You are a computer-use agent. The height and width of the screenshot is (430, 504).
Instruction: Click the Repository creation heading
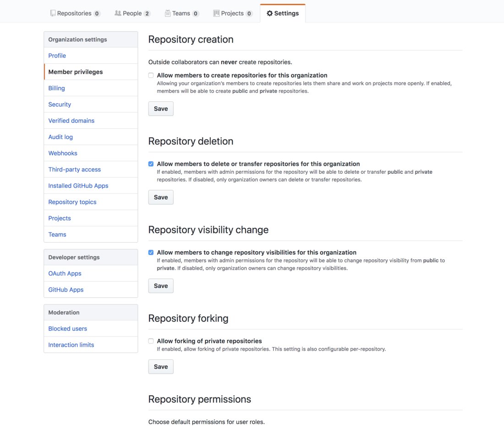pos(191,39)
